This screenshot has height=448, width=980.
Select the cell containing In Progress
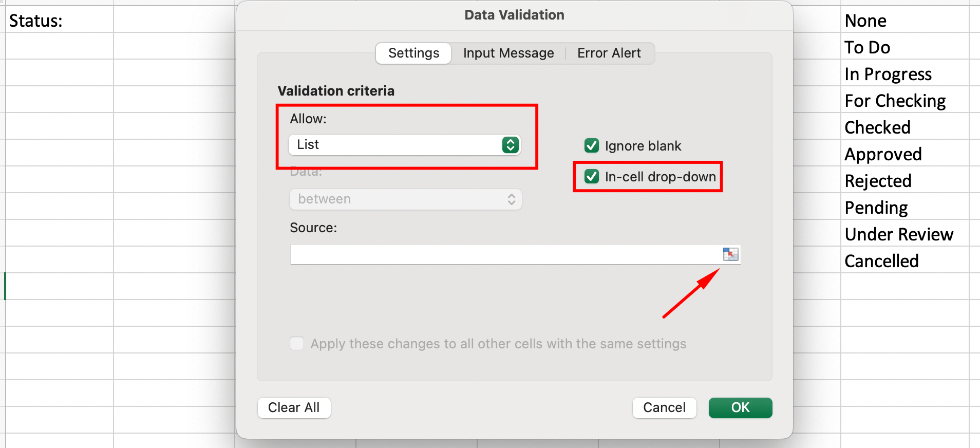[904, 74]
